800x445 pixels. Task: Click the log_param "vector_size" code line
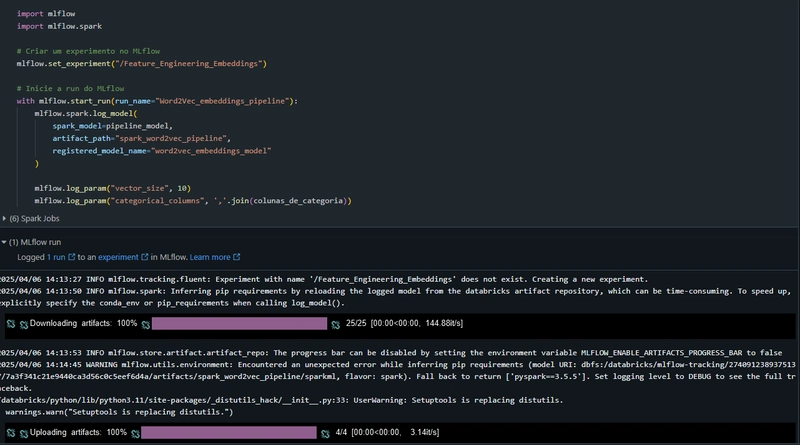tap(113, 188)
